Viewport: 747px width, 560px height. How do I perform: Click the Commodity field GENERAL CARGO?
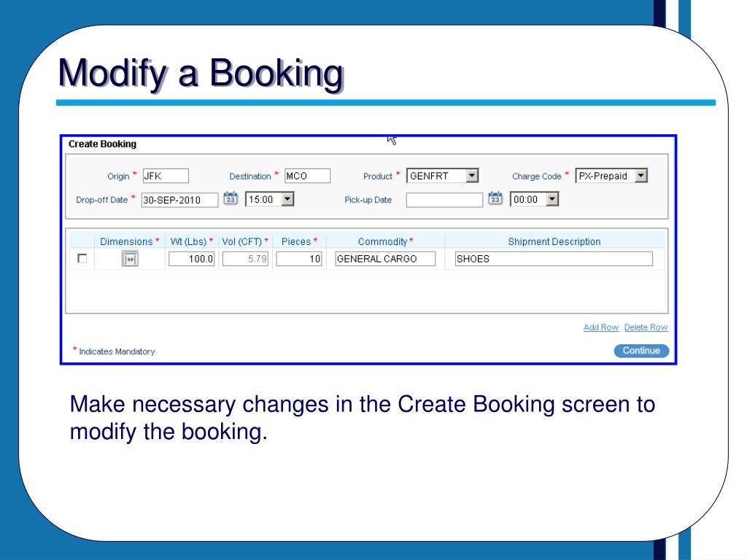point(385,259)
